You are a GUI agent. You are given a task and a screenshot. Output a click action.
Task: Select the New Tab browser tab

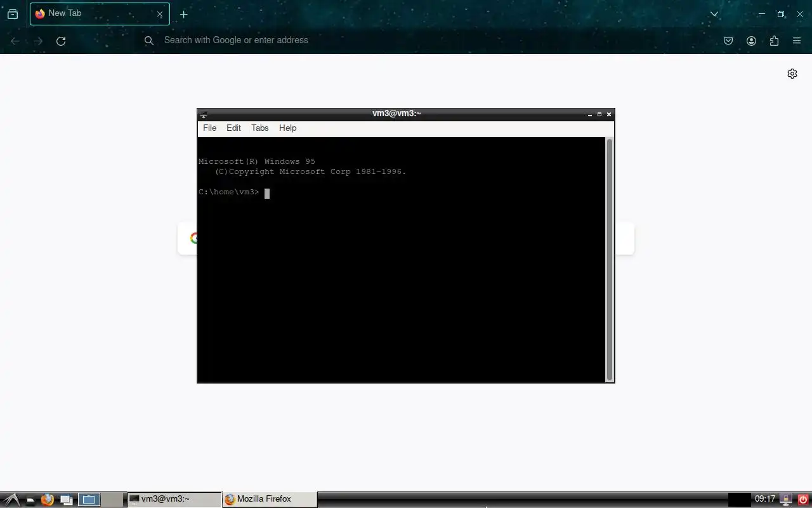click(100, 13)
